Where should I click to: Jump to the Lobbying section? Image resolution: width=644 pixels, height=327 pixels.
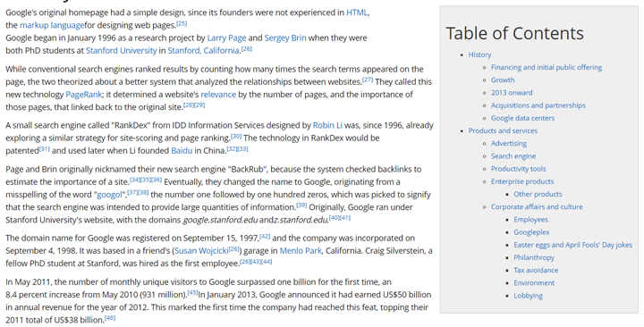click(x=528, y=297)
